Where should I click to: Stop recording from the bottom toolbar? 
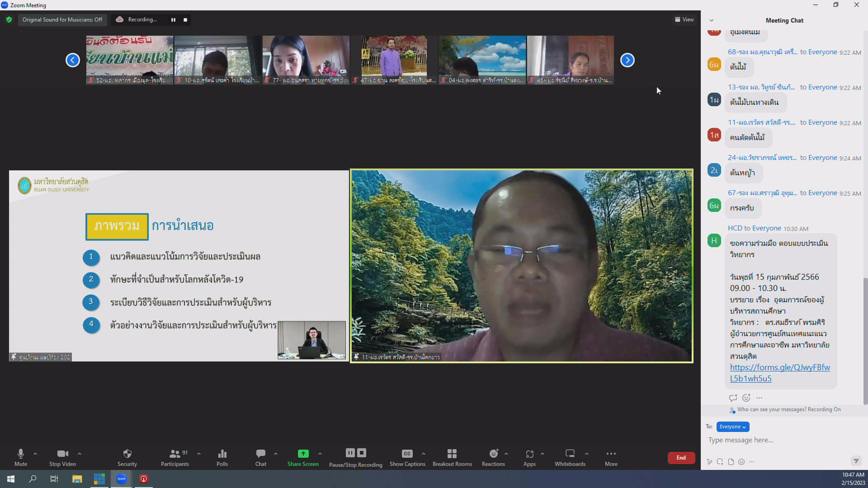click(362, 453)
